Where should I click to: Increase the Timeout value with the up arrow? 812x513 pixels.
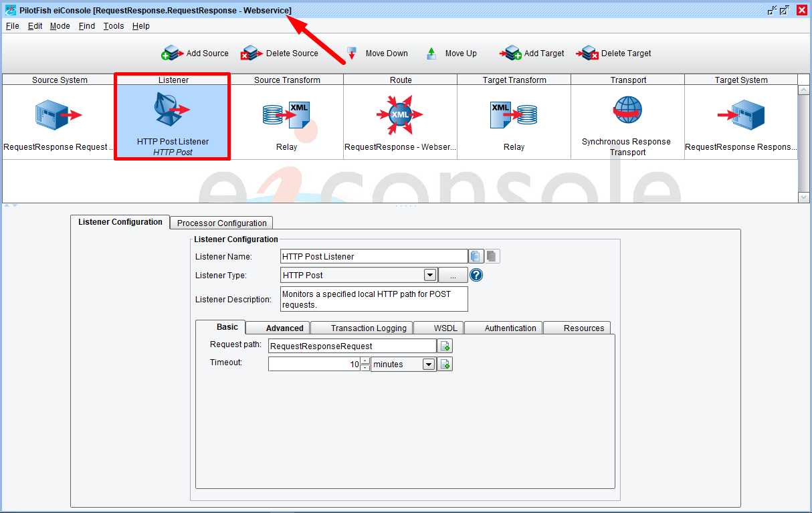click(x=365, y=361)
